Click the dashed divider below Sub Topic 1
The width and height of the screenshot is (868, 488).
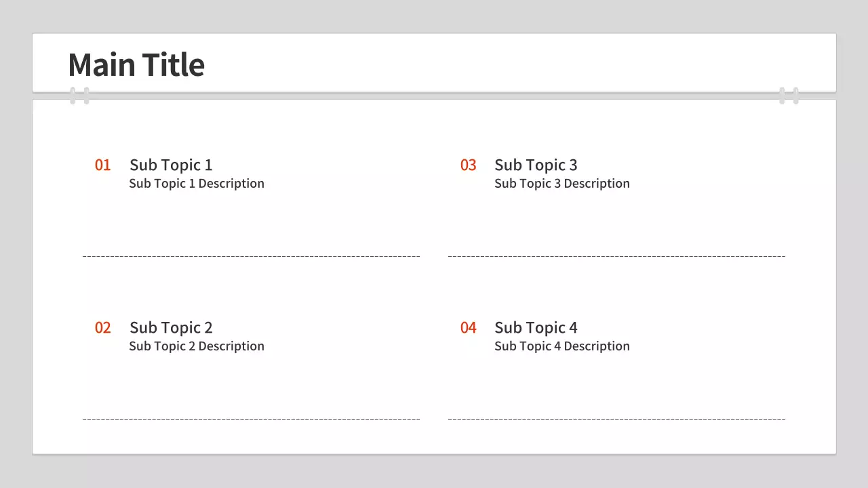click(251, 256)
